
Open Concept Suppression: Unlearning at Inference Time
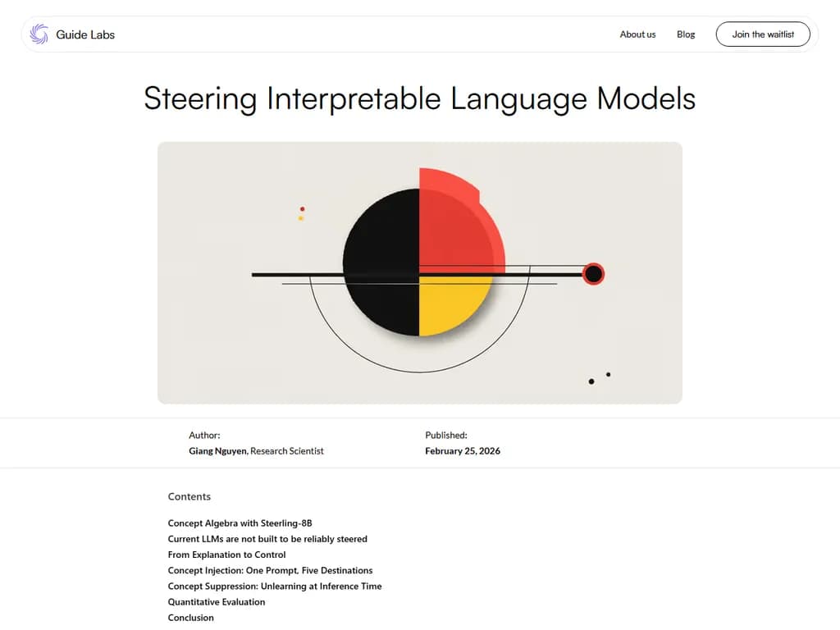point(275,586)
